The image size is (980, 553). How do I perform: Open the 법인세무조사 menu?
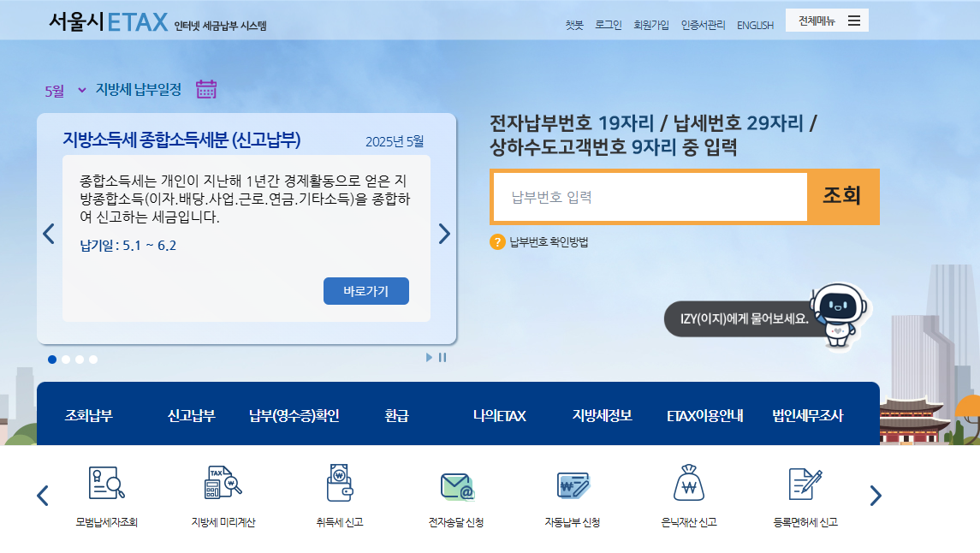[807, 415]
